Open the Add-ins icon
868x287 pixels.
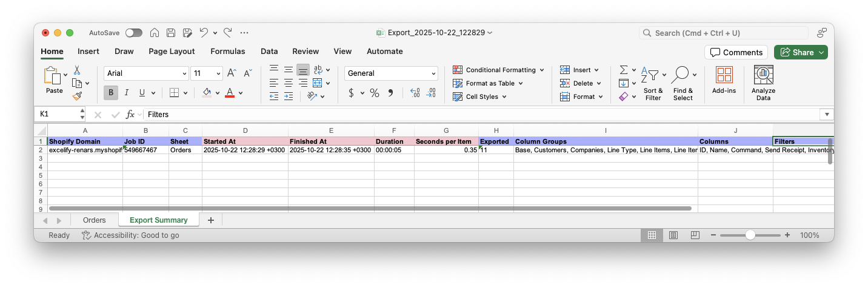click(724, 75)
